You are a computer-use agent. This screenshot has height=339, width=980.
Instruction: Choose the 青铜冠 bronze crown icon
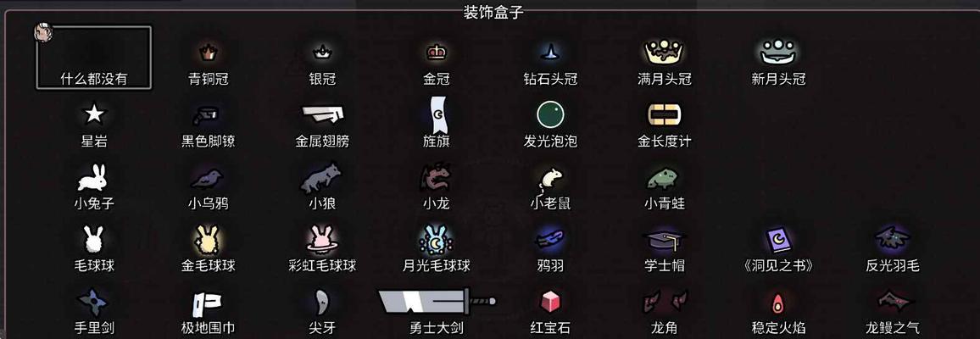point(208,53)
